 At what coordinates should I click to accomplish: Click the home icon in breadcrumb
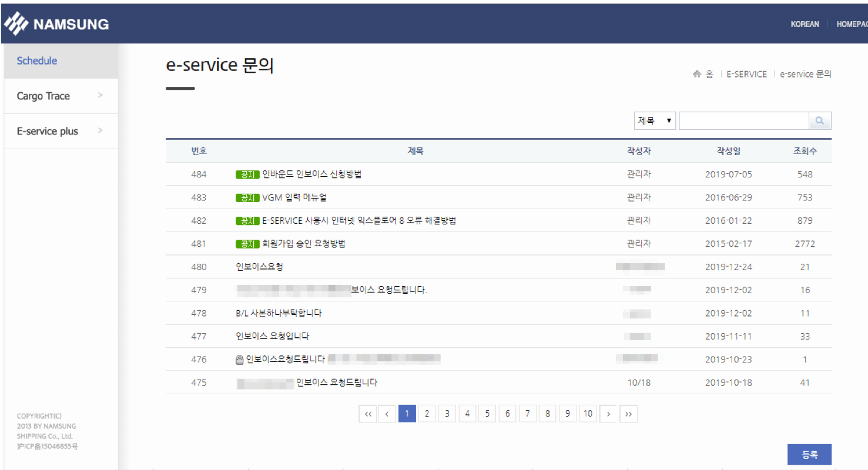[697, 74]
